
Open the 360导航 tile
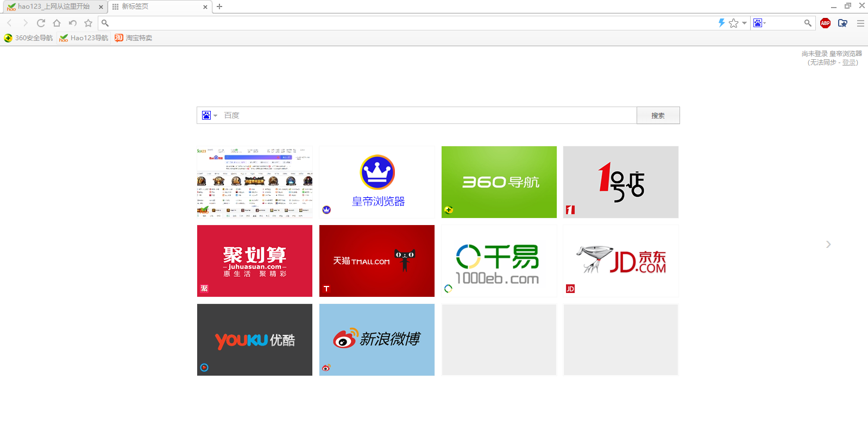click(499, 182)
